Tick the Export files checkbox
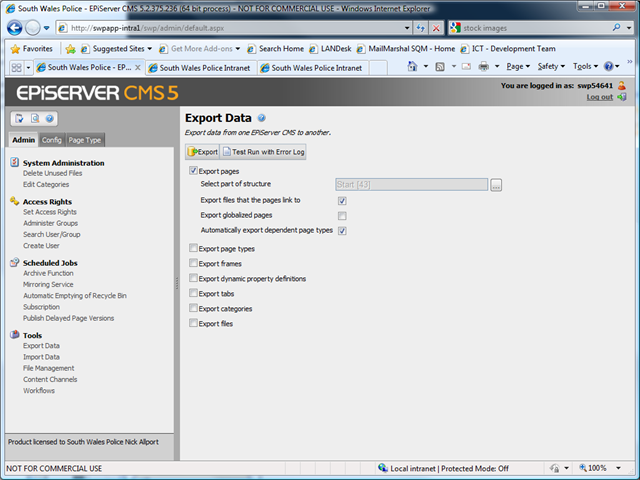 [x=193, y=324]
